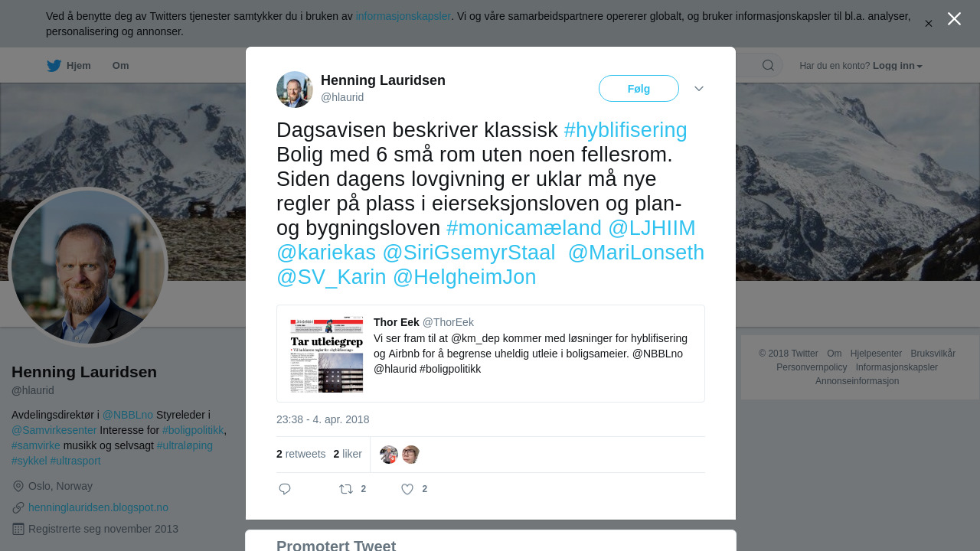Visit henninglauridsen.blogspot.no link

pyautogui.click(x=98, y=507)
